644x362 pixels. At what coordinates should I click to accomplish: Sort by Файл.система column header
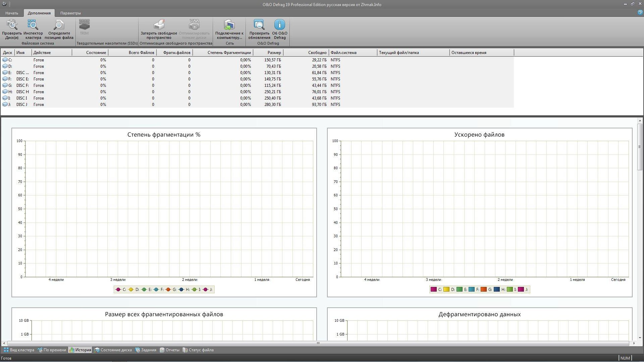click(353, 53)
